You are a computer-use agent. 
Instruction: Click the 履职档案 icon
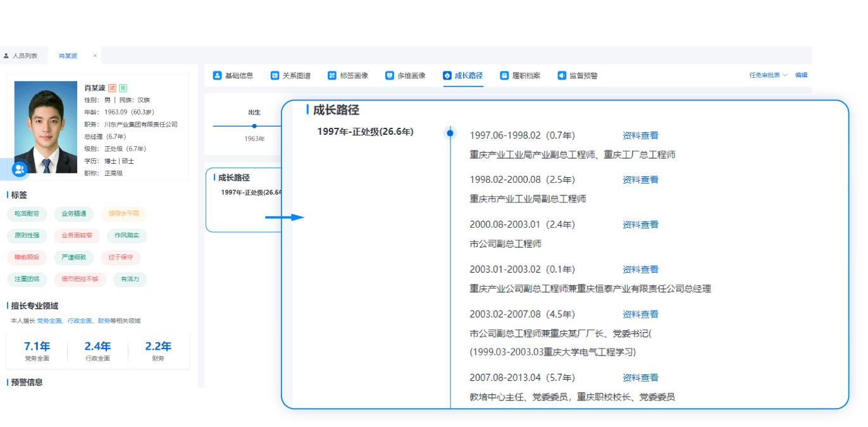504,75
